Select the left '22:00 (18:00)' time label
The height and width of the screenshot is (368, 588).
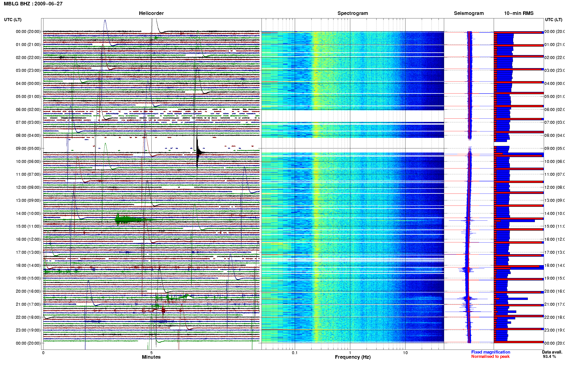point(28,317)
